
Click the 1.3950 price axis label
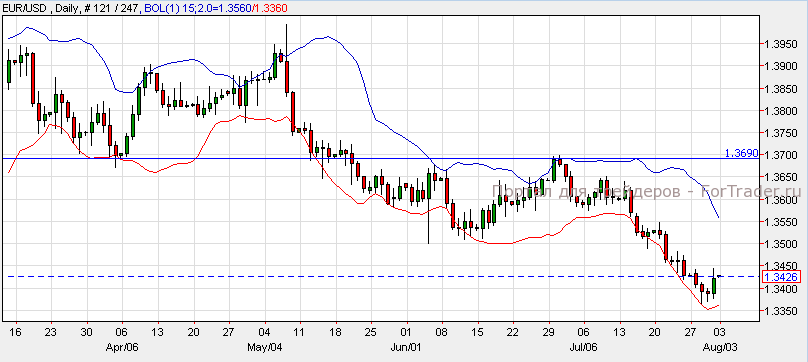tap(781, 44)
